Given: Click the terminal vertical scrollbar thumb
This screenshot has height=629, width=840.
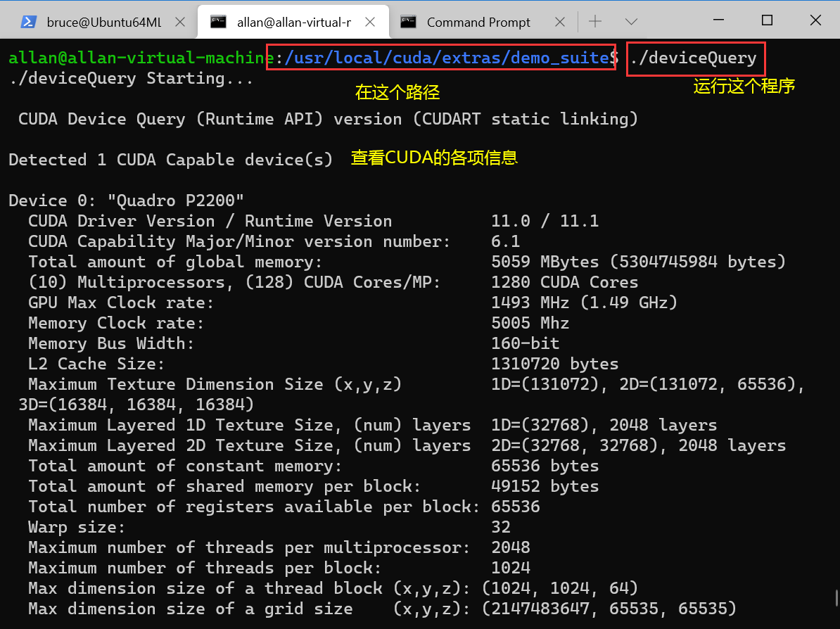Looking at the screenshot, I should (836, 599).
